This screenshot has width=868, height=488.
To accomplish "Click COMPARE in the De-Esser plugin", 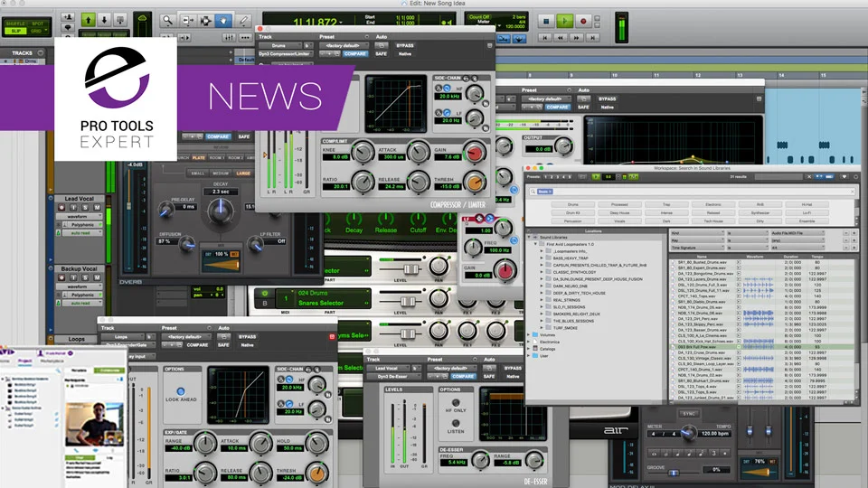I will click(x=463, y=376).
